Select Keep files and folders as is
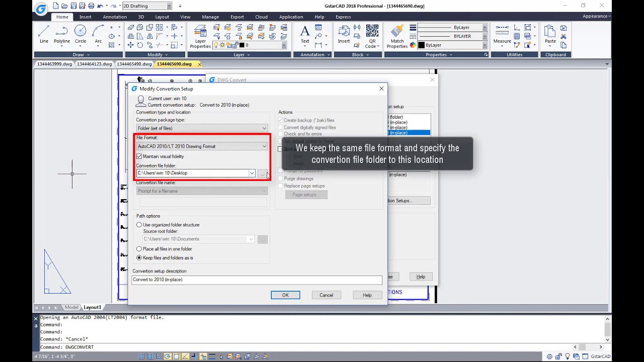Screen dimensions: 644x362 click(x=139, y=258)
